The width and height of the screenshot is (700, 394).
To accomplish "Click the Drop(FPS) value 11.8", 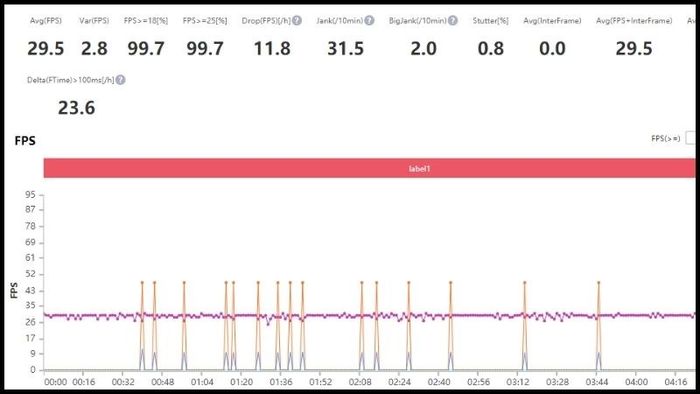I will click(272, 49).
